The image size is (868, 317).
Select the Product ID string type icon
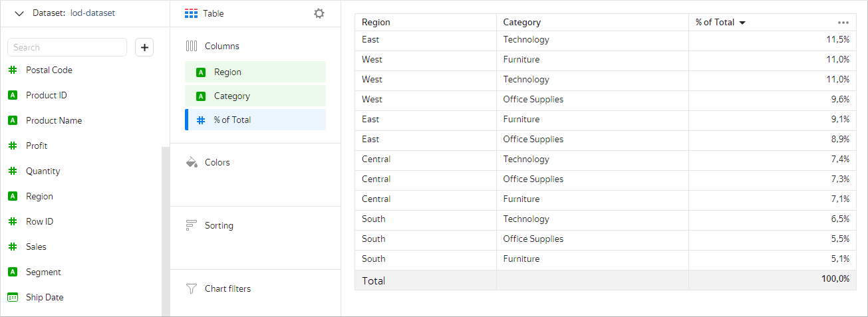click(x=12, y=95)
